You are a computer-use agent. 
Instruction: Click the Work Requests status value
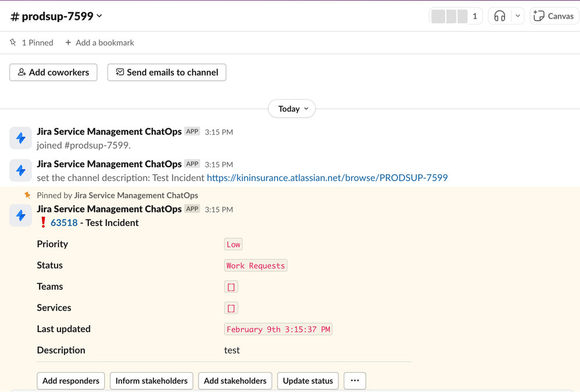255,265
